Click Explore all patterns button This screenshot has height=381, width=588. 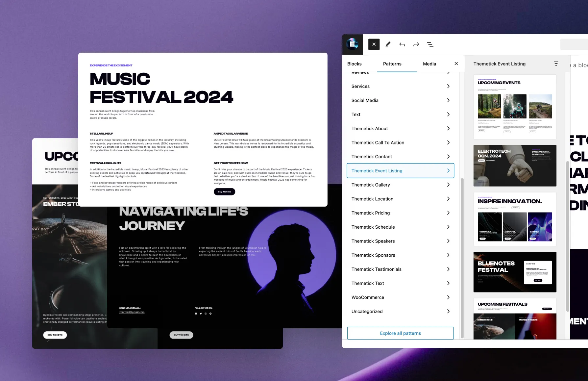coord(400,333)
